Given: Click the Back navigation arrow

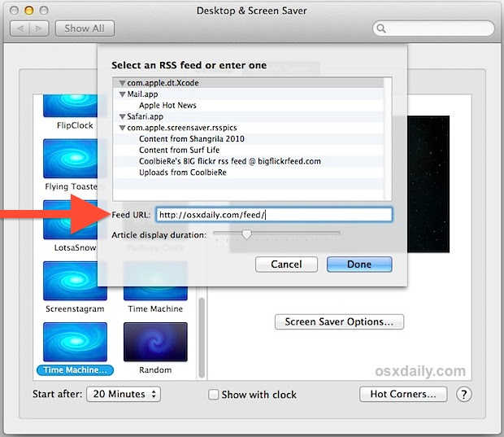Looking at the screenshot, I should pos(20,28).
